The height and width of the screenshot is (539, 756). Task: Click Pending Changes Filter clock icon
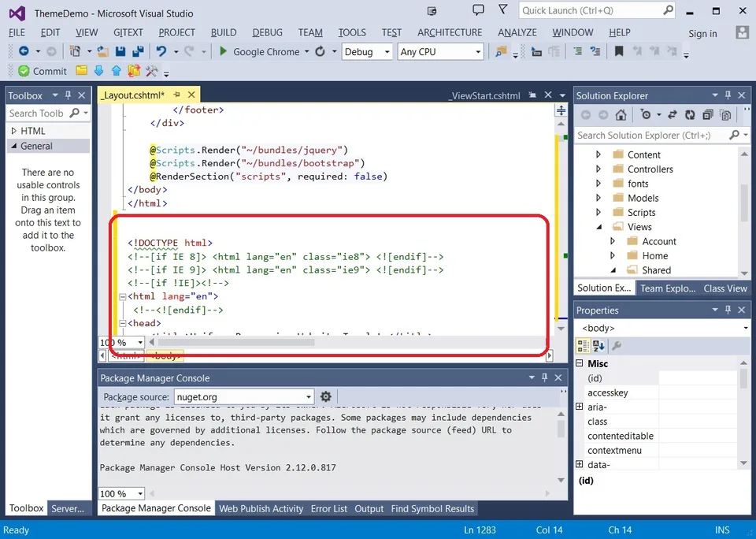click(x=646, y=115)
